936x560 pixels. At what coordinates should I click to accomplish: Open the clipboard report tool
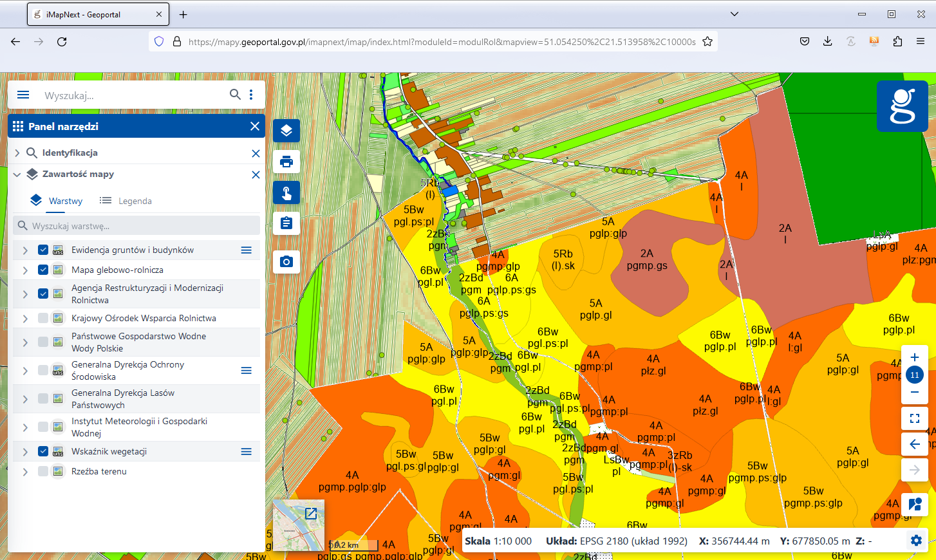(x=286, y=223)
